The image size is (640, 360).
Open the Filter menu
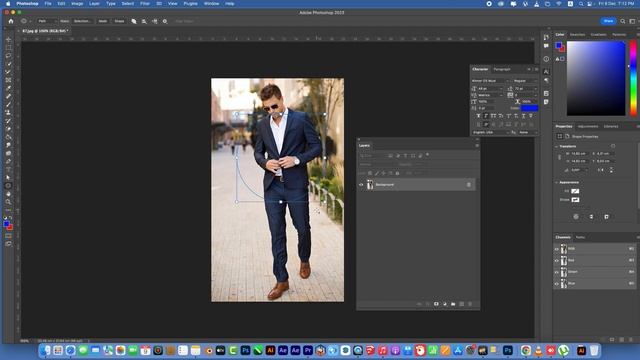[145, 4]
